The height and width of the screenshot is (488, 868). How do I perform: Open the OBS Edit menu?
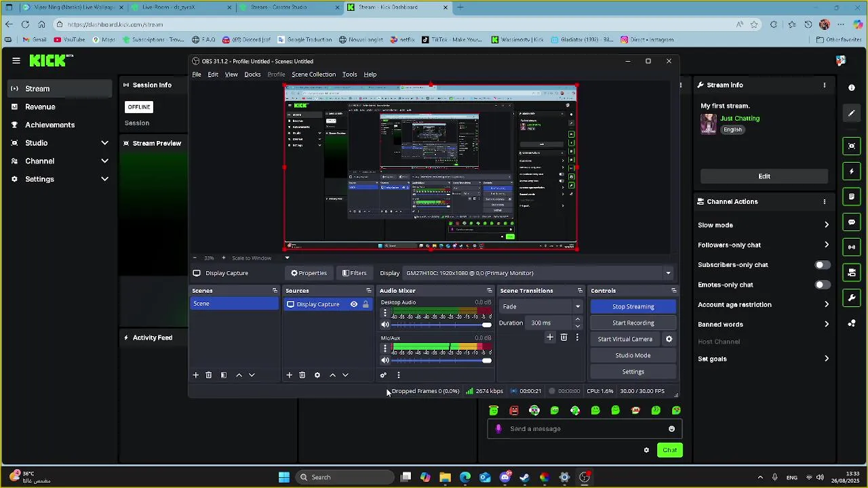click(213, 75)
